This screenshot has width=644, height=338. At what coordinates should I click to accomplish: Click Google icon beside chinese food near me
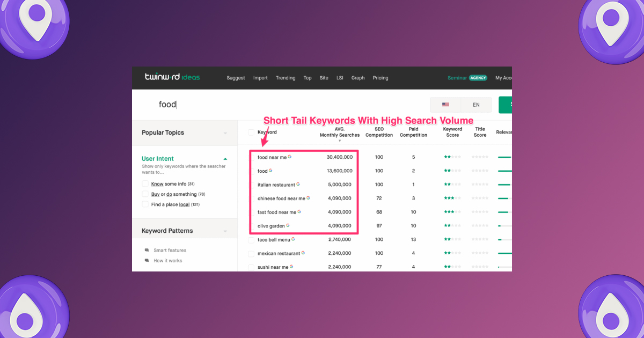309,198
